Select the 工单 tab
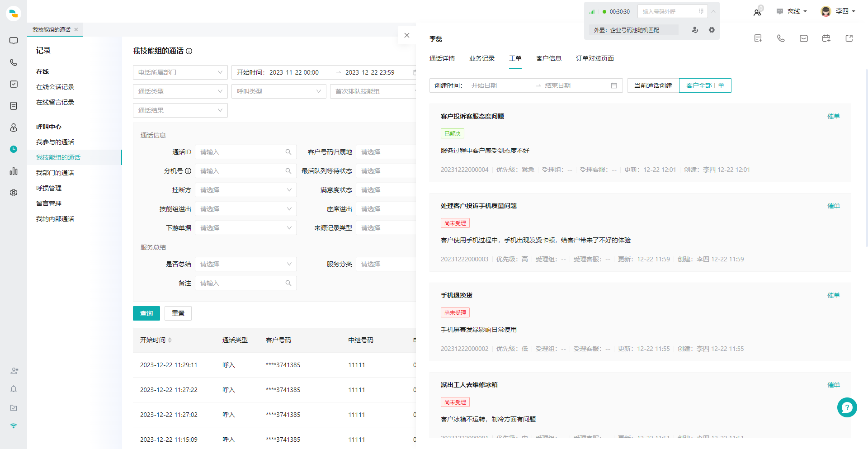 [x=515, y=58]
